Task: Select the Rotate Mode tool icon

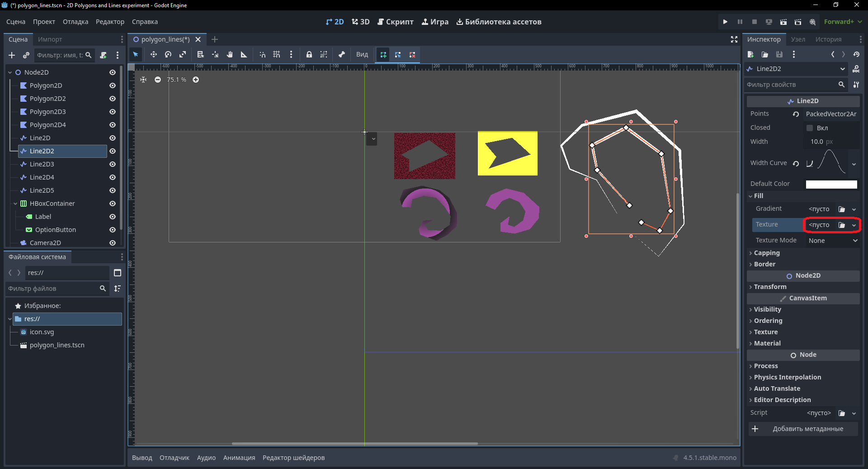Action: (168, 55)
